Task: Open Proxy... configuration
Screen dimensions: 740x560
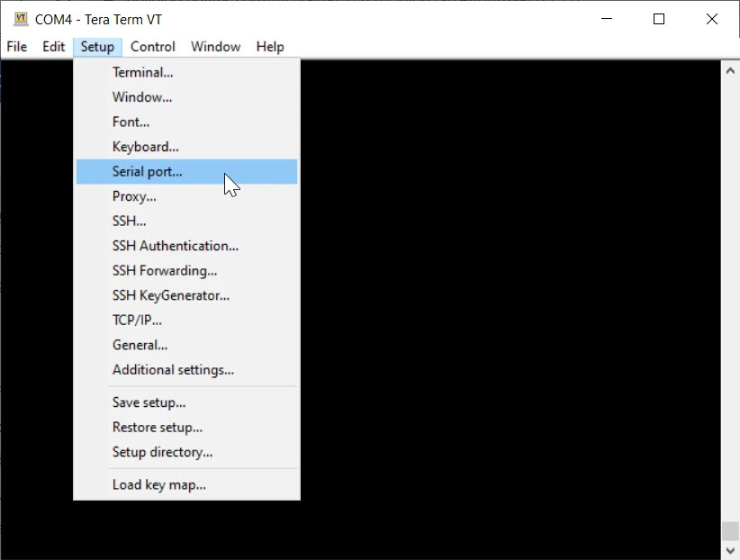Action: pos(134,196)
